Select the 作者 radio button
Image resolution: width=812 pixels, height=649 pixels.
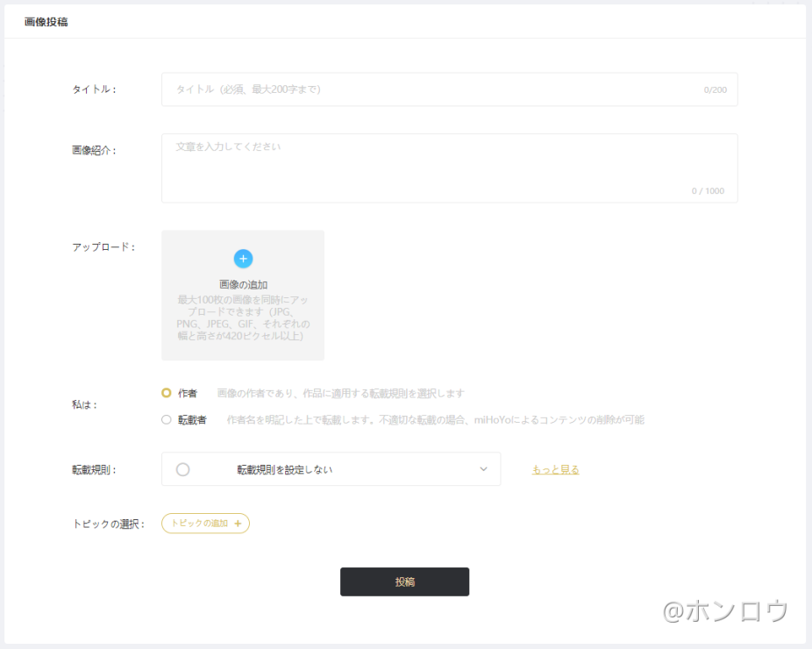click(x=165, y=393)
